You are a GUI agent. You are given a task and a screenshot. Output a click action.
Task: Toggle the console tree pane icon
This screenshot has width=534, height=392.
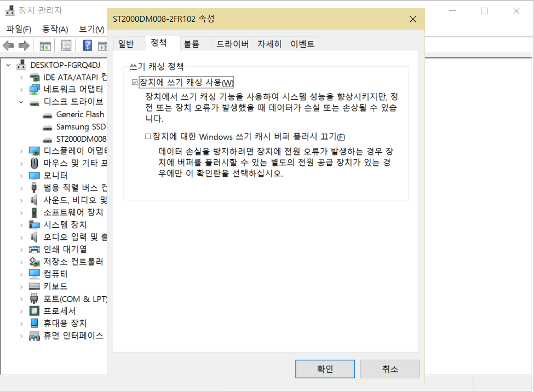coord(45,45)
